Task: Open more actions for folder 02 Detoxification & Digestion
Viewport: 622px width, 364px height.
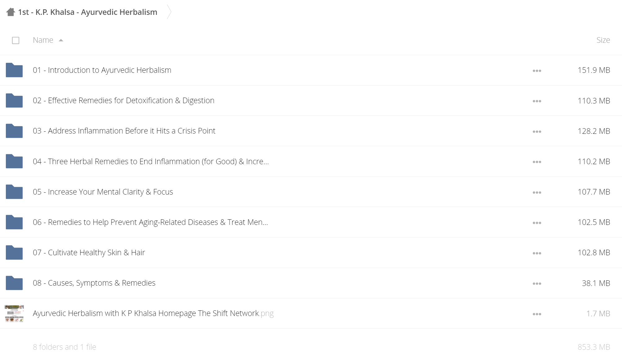Action: [537, 101]
